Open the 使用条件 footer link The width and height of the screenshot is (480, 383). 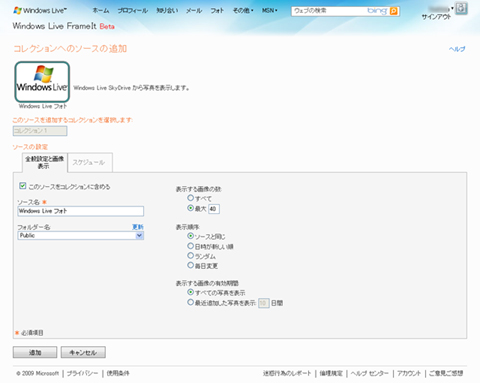[x=118, y=373]
